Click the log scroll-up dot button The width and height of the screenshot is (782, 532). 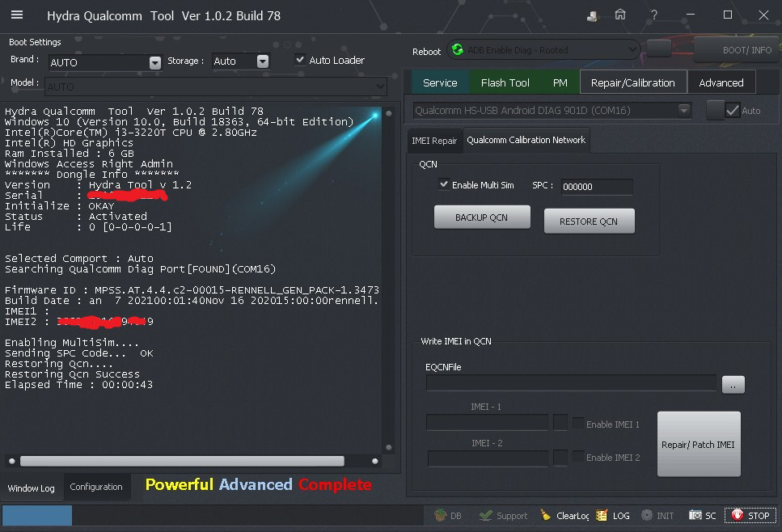point(388,114)
